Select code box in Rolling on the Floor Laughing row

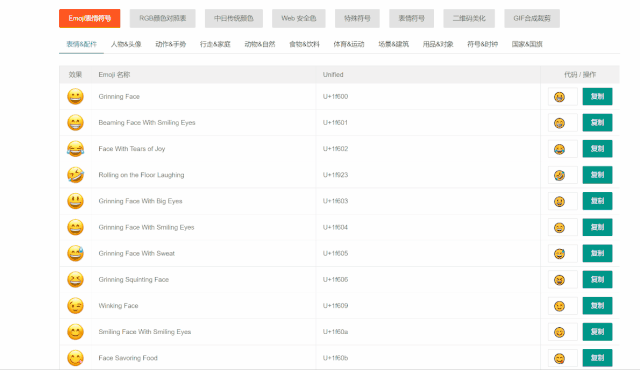563,175
